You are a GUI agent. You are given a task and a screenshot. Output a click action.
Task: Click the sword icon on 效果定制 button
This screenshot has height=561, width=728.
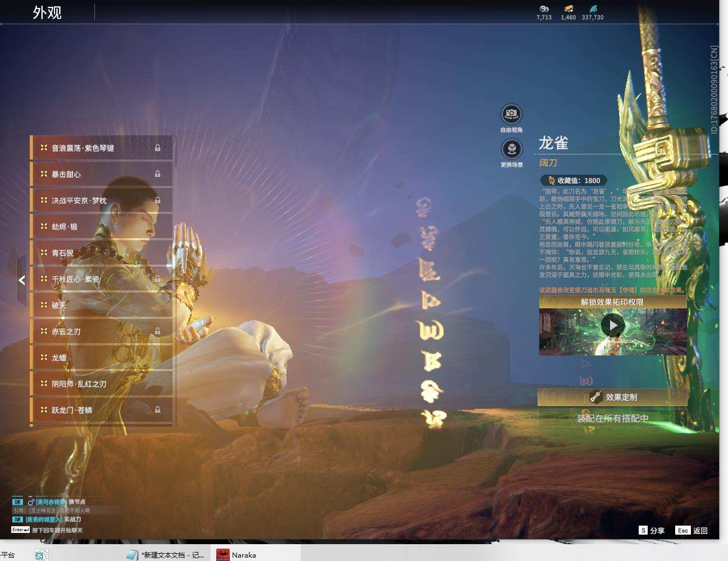coord(596,396)
